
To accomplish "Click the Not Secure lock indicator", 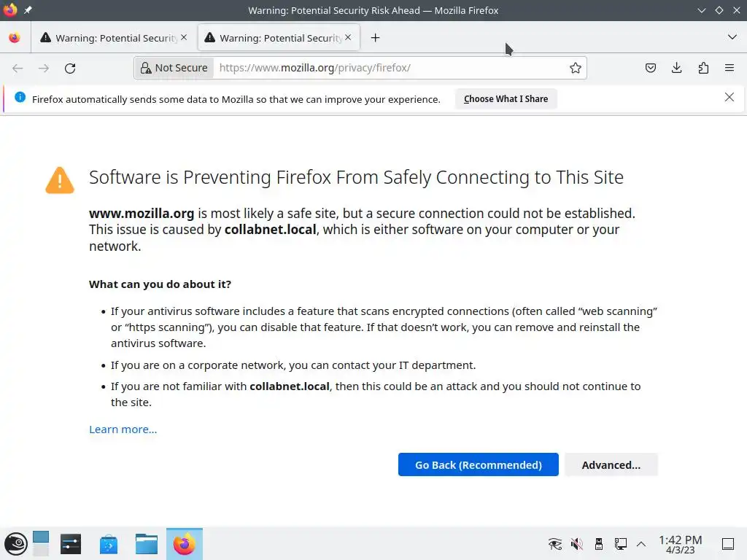I will click(174, 68).
